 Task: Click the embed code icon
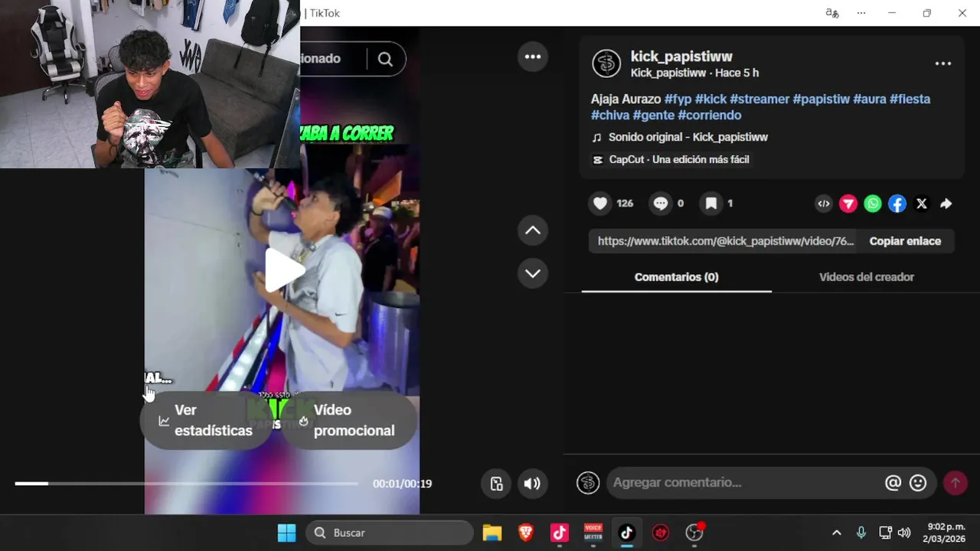pos(824,204)
